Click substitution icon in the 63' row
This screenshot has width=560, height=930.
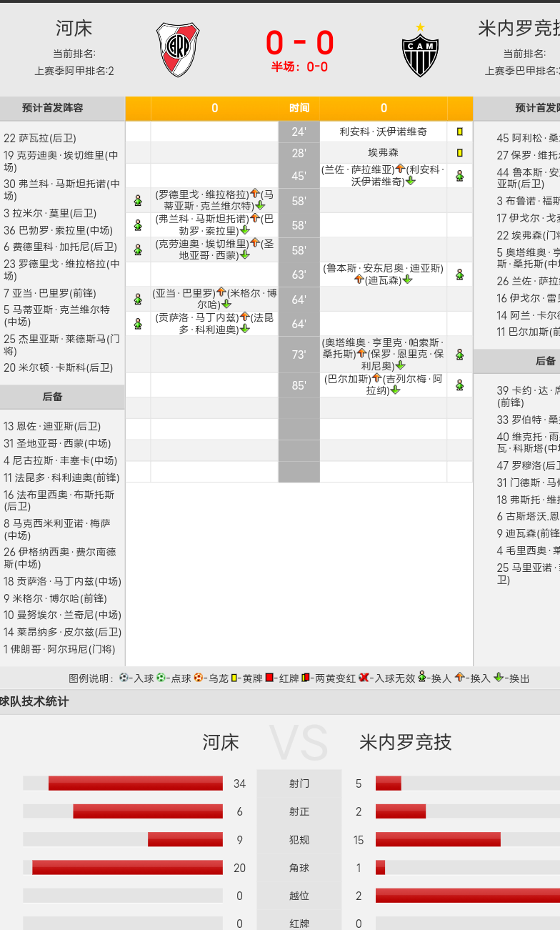460,274
